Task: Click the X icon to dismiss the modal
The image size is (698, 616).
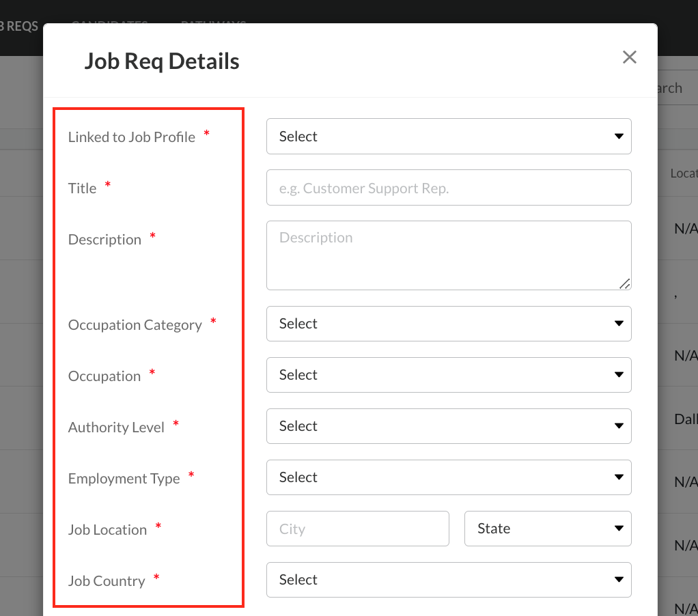Action: (x=629, y=57)
